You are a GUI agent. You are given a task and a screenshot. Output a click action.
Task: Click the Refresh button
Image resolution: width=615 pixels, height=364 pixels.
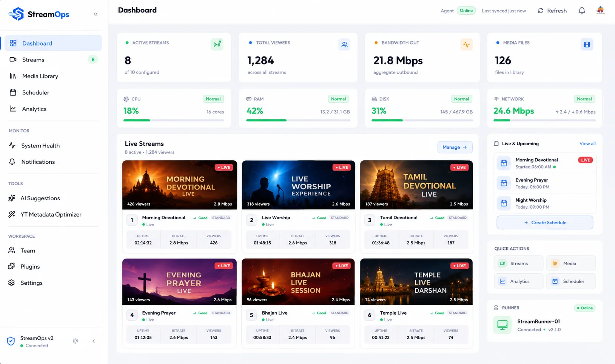[552, 11]
